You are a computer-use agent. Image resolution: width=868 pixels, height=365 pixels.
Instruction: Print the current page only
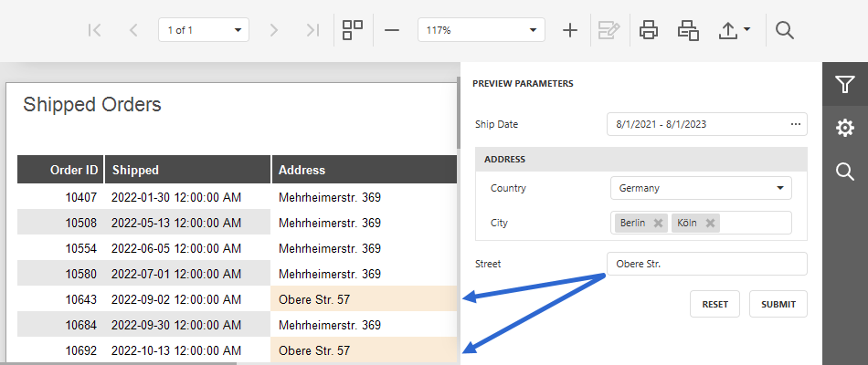coord(688,30)
